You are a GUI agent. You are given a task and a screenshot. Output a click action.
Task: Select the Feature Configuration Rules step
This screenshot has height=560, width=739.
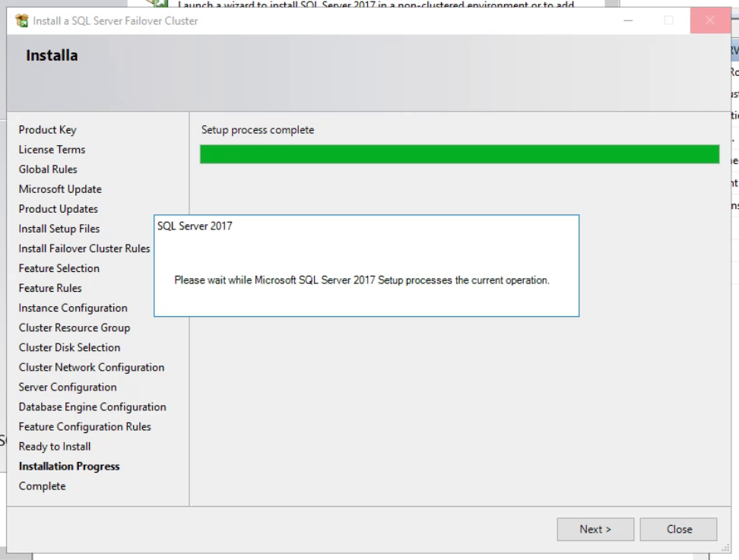pyautogui.click(x=85, y=426)
